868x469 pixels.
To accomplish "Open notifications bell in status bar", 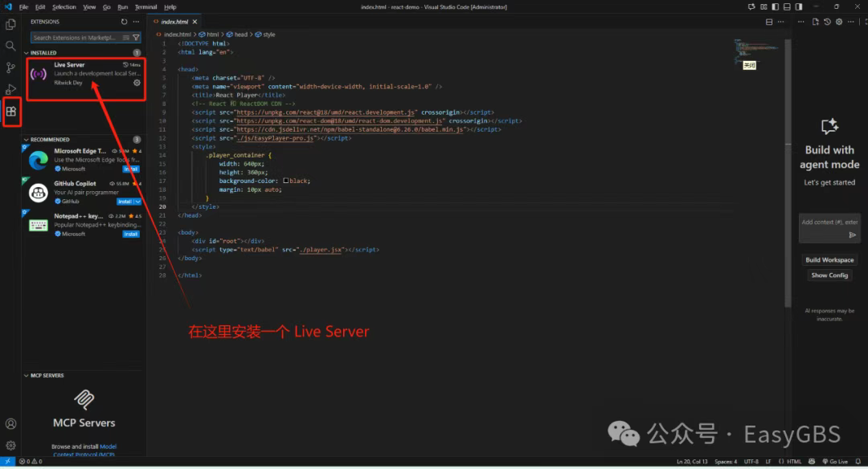I will (858, 461).
